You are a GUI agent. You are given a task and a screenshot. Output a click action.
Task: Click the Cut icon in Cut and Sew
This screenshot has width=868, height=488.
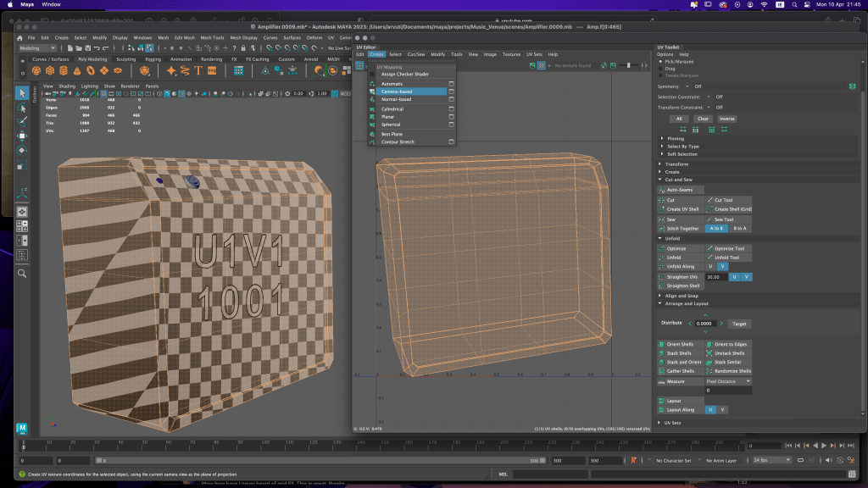click(661, 200)
